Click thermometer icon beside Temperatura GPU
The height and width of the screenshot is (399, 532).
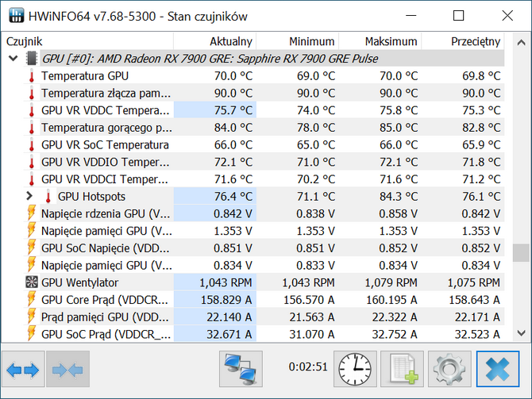tap(32, 76)
